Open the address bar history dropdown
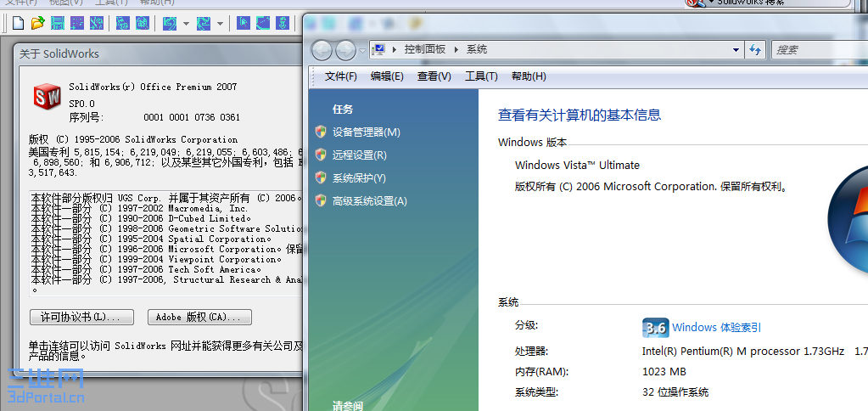868x411 pixels. [736, 50]
